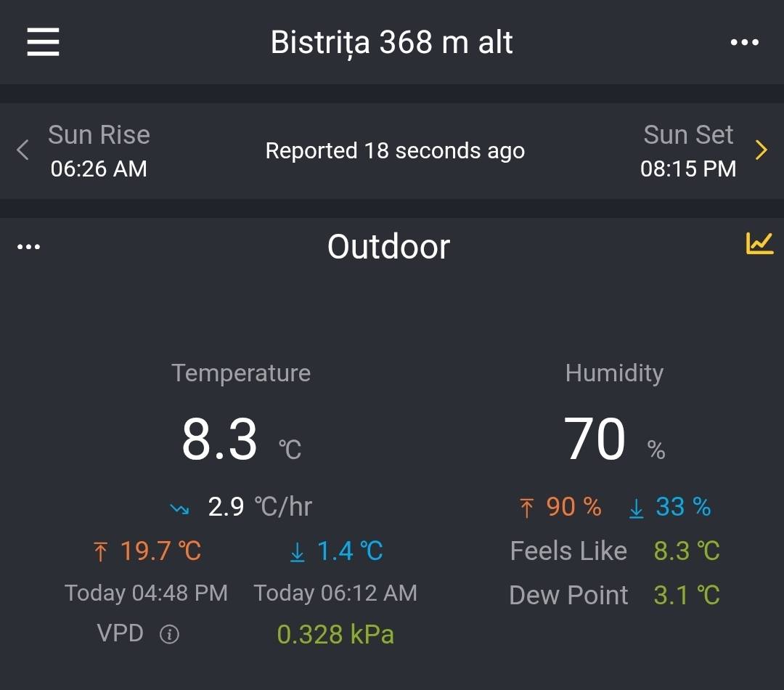Go to next panel with right chevron
The height and width of the screenshot is (690, 784).
point(761,150)
